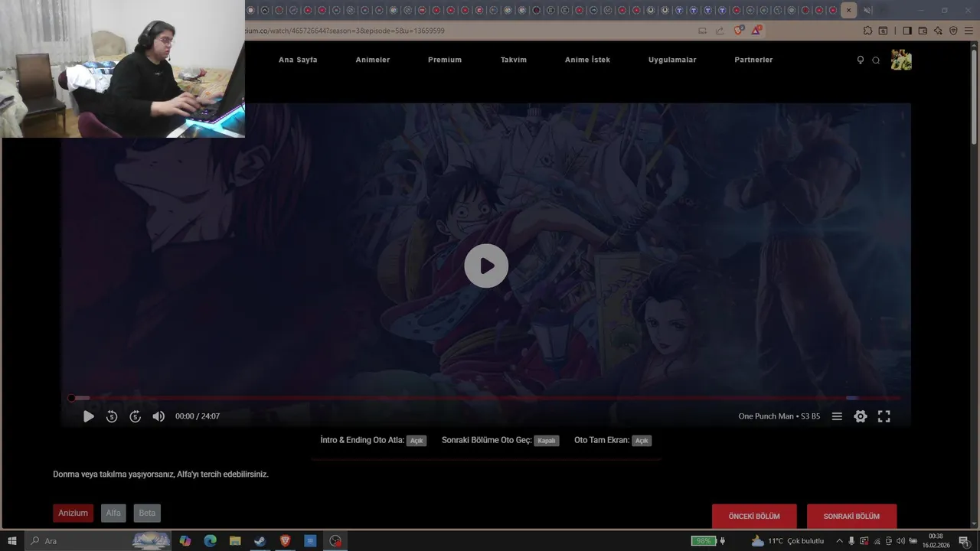Open the notification center icon
This screenshot has height=551, width=980.
click(964, 541)
